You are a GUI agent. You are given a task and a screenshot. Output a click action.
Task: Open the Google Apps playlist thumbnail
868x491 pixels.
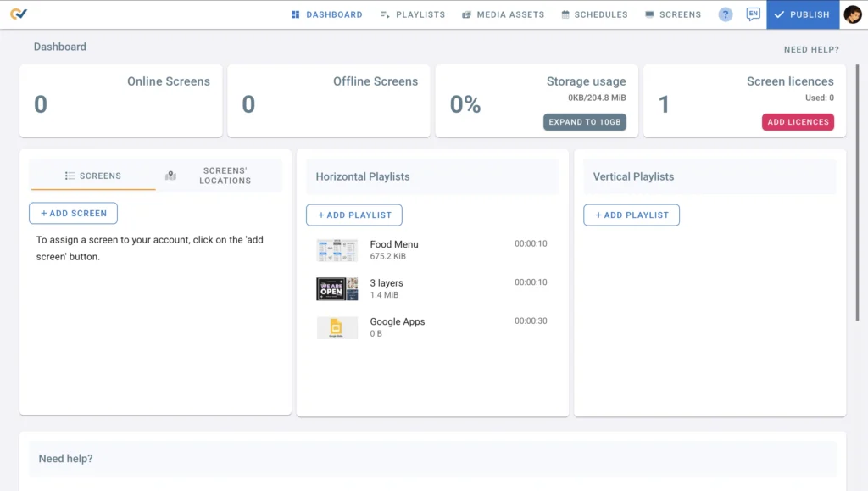pos(337,327)
